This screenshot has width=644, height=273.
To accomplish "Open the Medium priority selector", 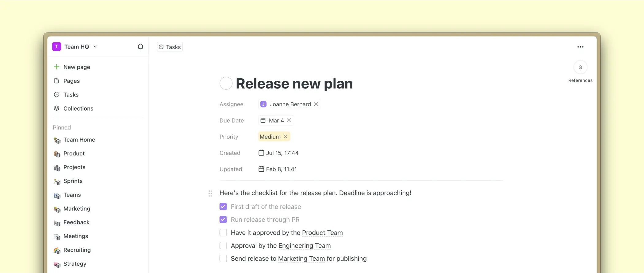I will click(270, 137).
